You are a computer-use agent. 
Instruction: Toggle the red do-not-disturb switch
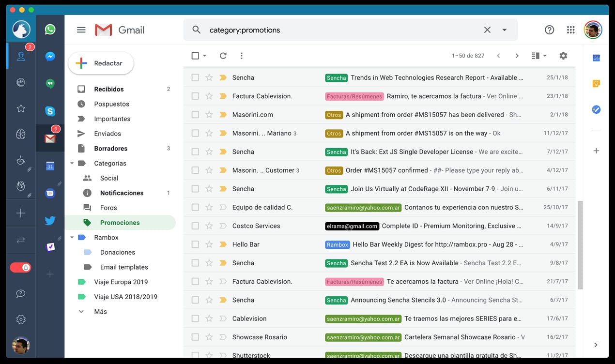pos(21,267)
